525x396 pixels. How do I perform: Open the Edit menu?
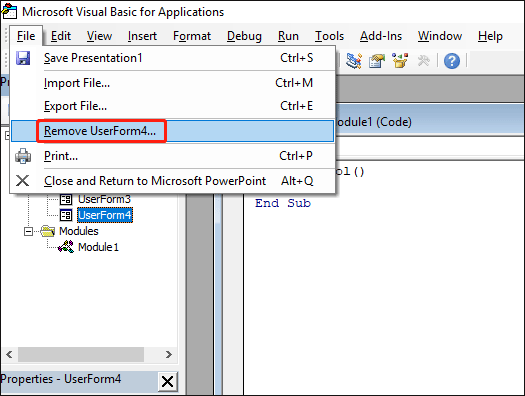click(x=61, y=36)
